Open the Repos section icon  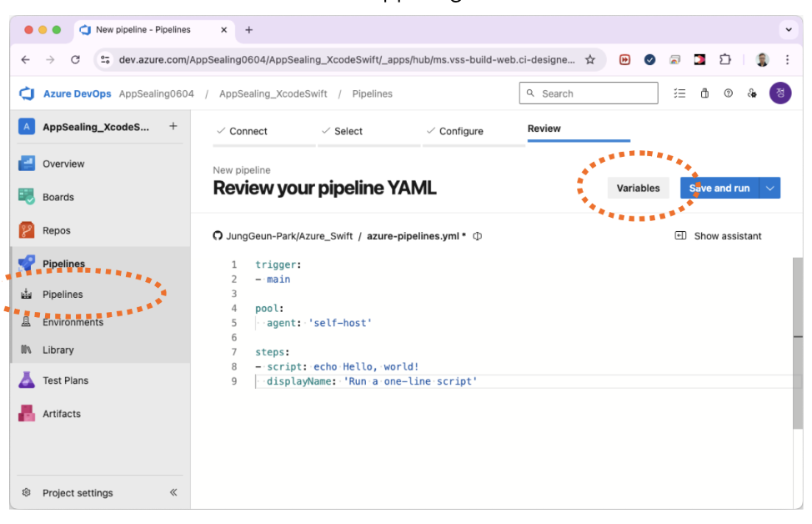coord(27,230)
